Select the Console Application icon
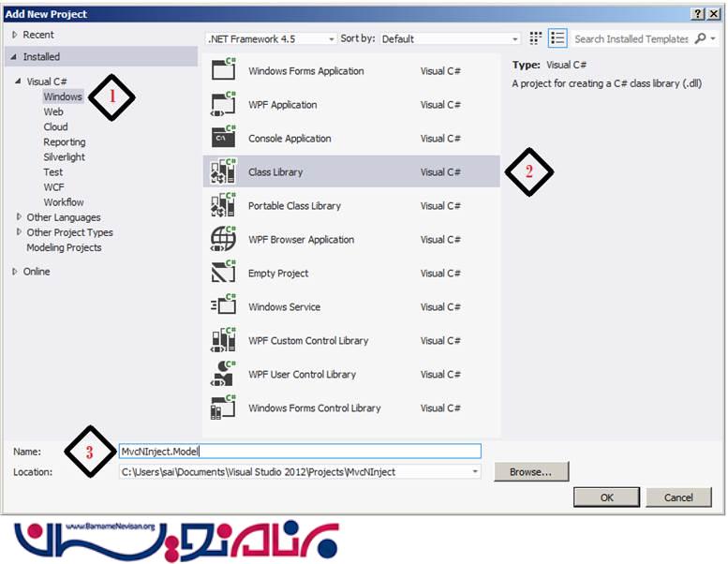This screenshot has width=728, height=564. point(223,139)
